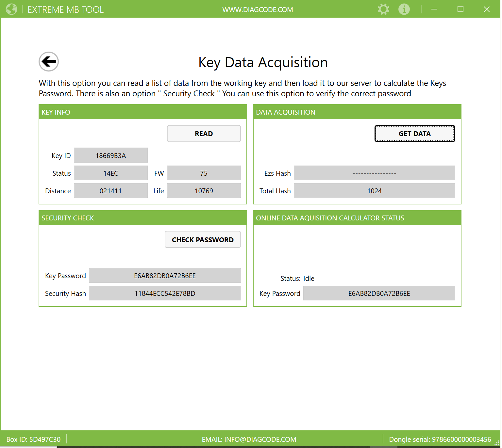Image resolution: width=502 pixels, height=448 pixels.
Task: Select the Distance field value 021411
Action: point(110,191)
